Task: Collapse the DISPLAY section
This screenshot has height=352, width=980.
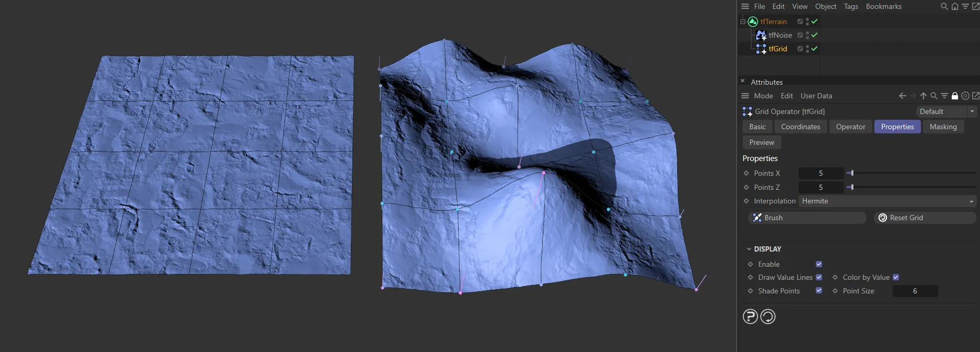Action: click(749, 249)
